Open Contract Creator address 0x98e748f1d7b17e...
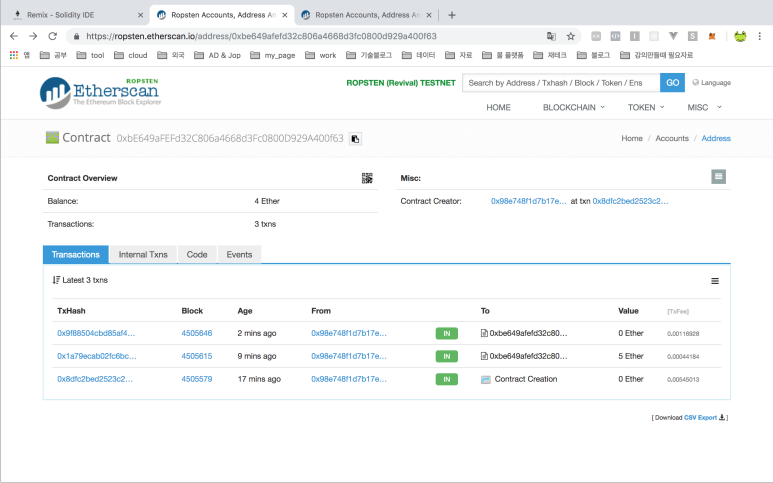773x483 pixels. [528, 201]
